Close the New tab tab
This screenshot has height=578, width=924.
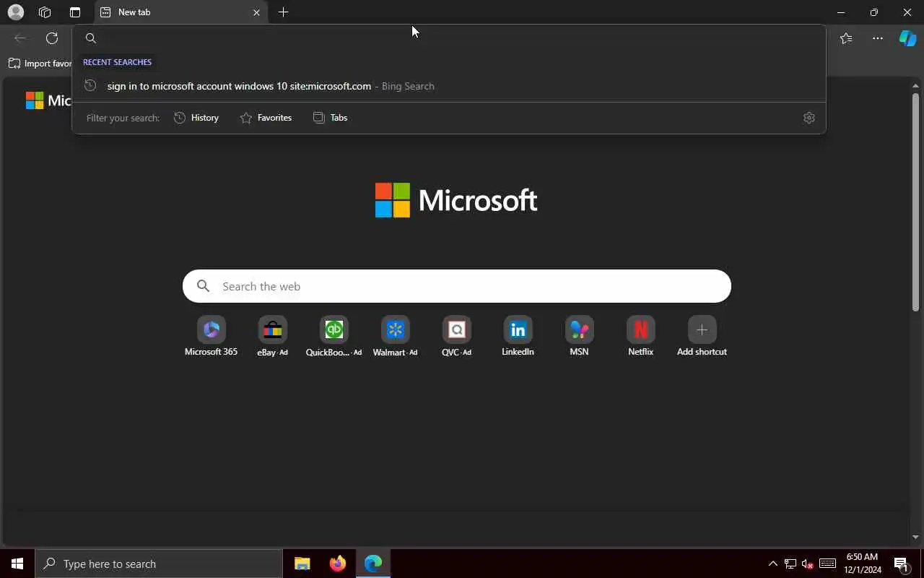click(256, 12)
